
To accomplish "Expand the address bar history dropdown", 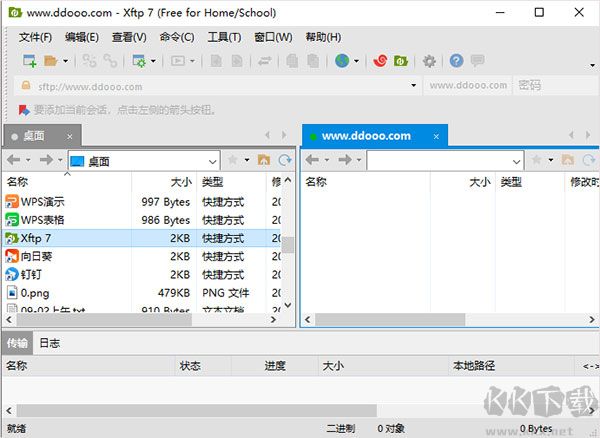I will coord(413,85).
